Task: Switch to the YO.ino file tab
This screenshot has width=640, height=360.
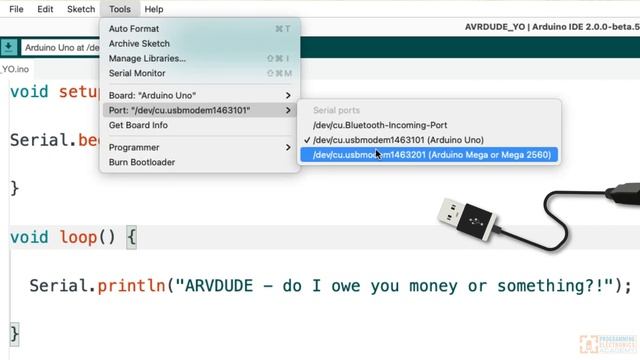Action: (15, 69)
